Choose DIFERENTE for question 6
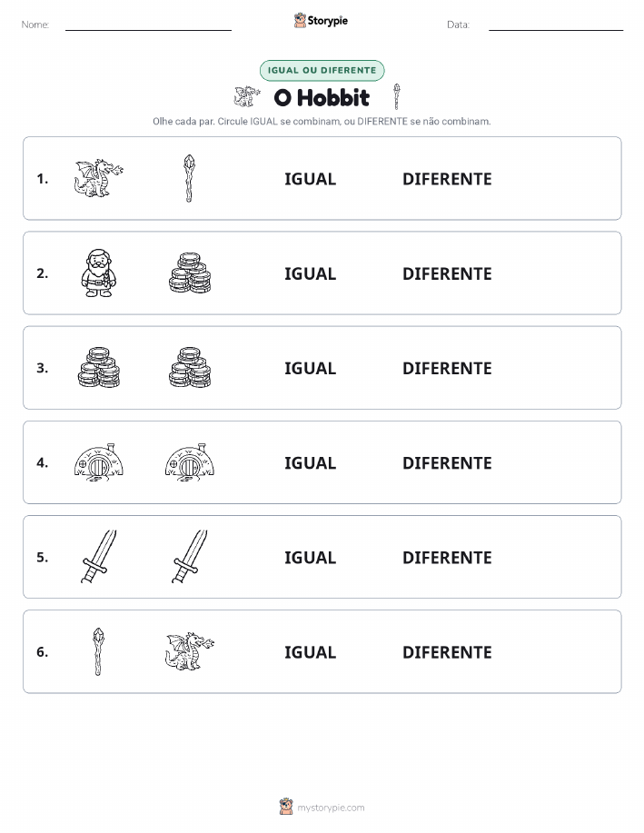The width and height of the screenshot is (644, 833). 447,652
